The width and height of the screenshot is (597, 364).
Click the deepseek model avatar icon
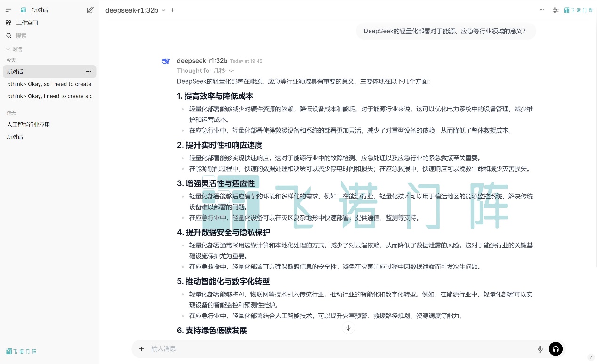pos(166,61)
